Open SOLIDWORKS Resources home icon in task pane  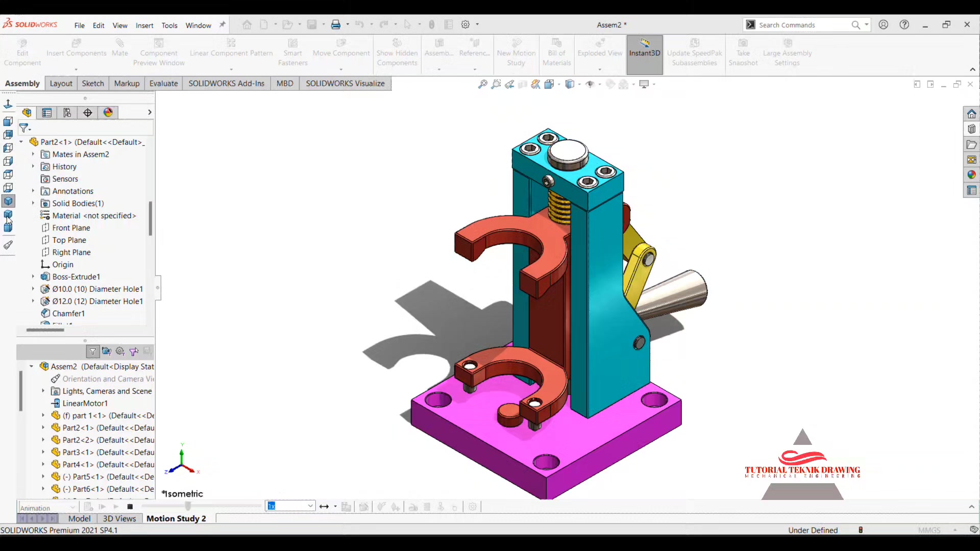coord(971,114)
